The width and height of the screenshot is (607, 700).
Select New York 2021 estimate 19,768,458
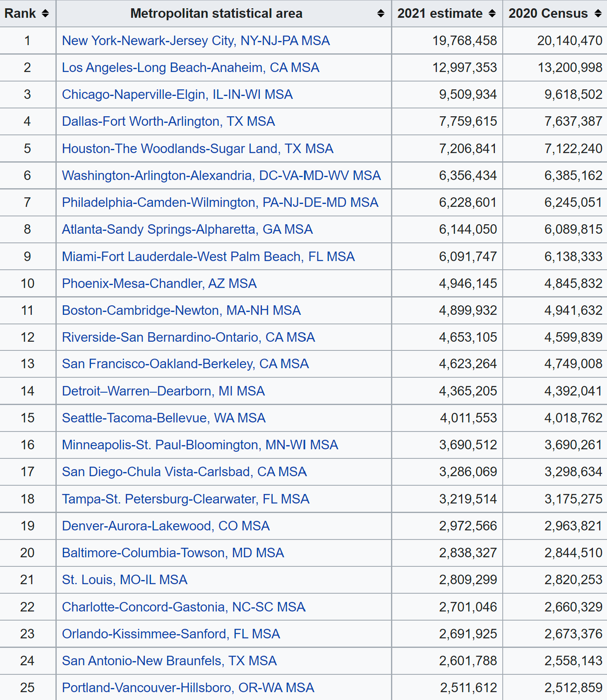465,41
